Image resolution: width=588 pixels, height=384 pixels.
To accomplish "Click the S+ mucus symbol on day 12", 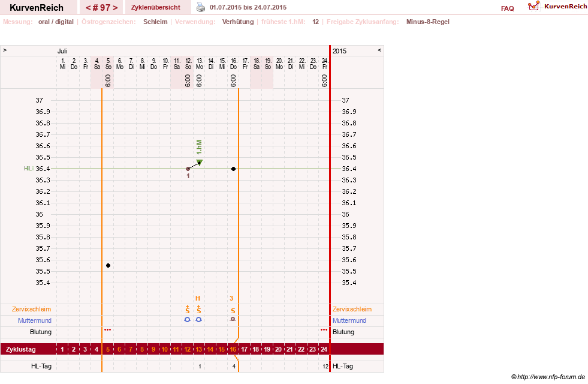I will coord(188,310).
